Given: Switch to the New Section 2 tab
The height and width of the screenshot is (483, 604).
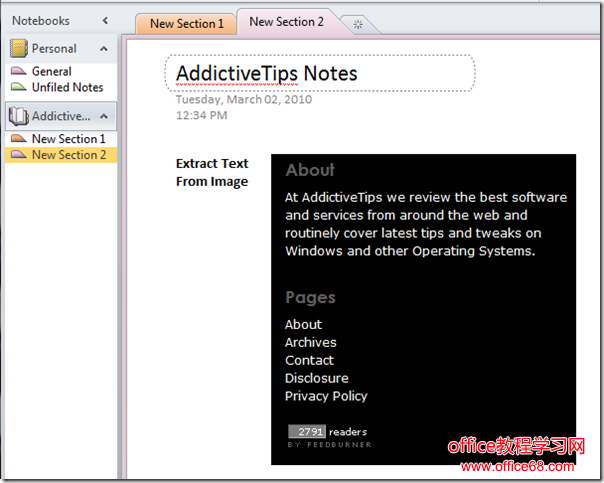Looking at the screenshot, I should (x=286, y=22).
